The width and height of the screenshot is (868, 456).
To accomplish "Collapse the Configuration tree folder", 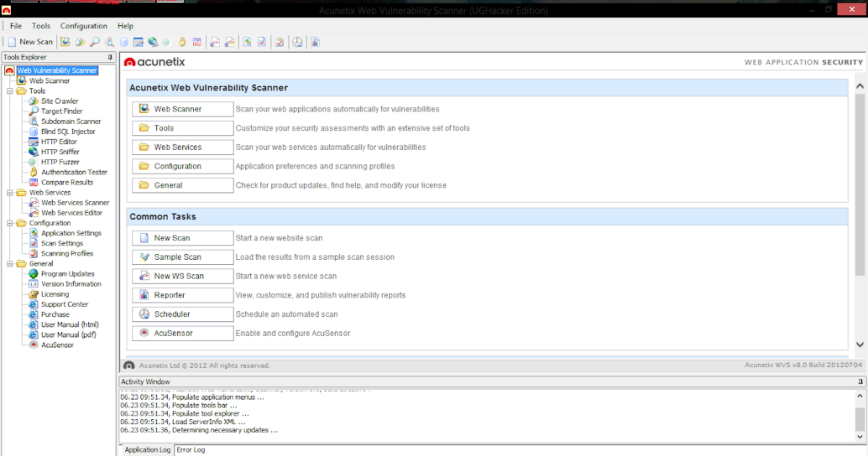I will 9,223.
